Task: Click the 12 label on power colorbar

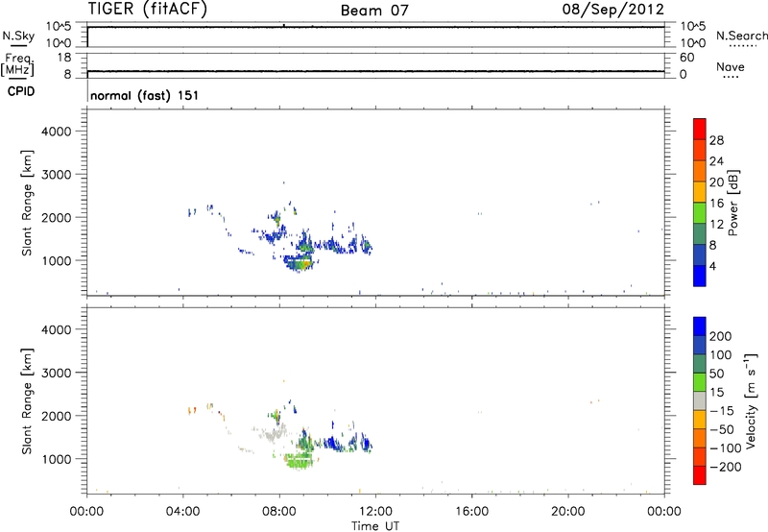Action: click(x=716, y=225)
